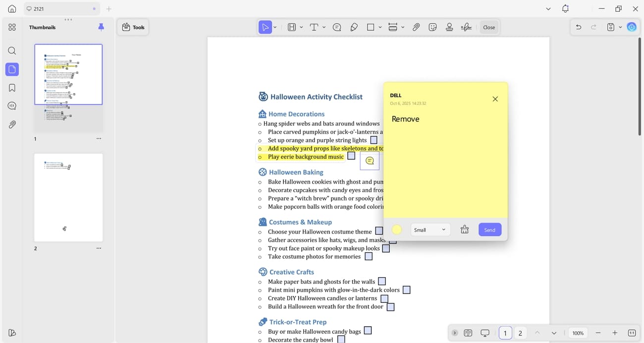Select the Signature tool
This screenshot has width=644, height=343.
pos(466,27)
